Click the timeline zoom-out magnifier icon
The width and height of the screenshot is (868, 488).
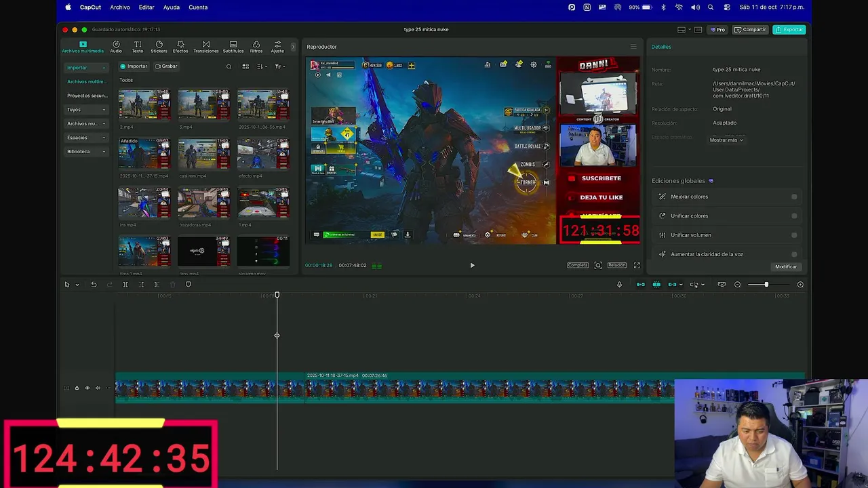pyautogui.click(x=738, y=285)
